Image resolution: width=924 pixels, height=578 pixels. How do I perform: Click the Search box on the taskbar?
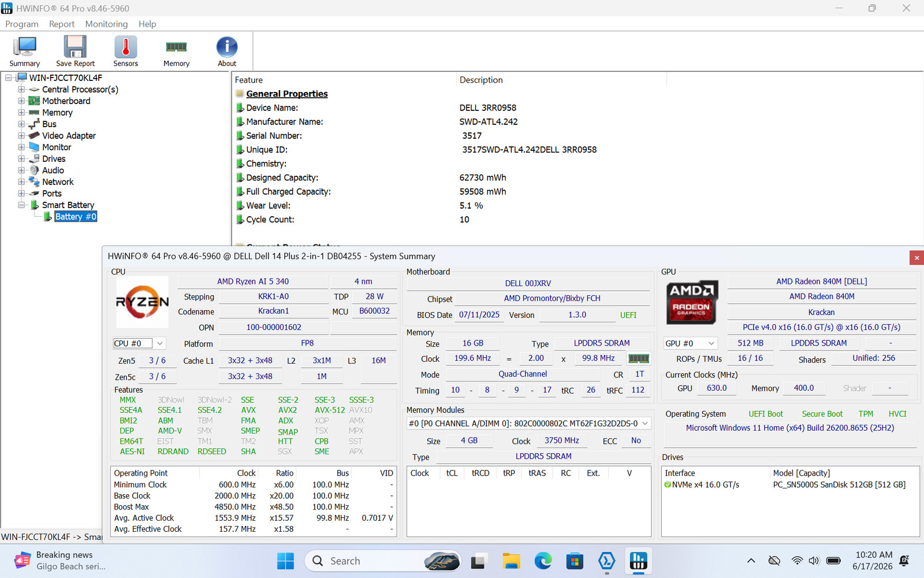(382, 561)
